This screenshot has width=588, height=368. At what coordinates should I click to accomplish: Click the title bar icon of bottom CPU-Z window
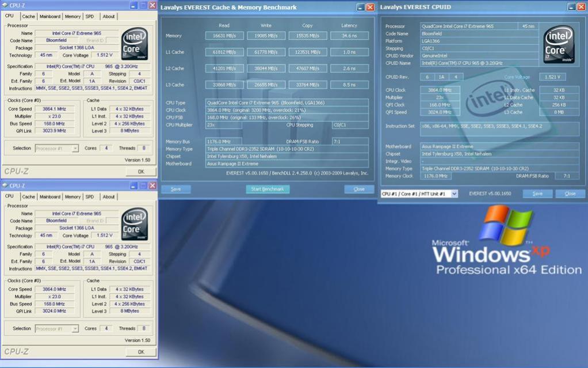click(x=6, y=185)
